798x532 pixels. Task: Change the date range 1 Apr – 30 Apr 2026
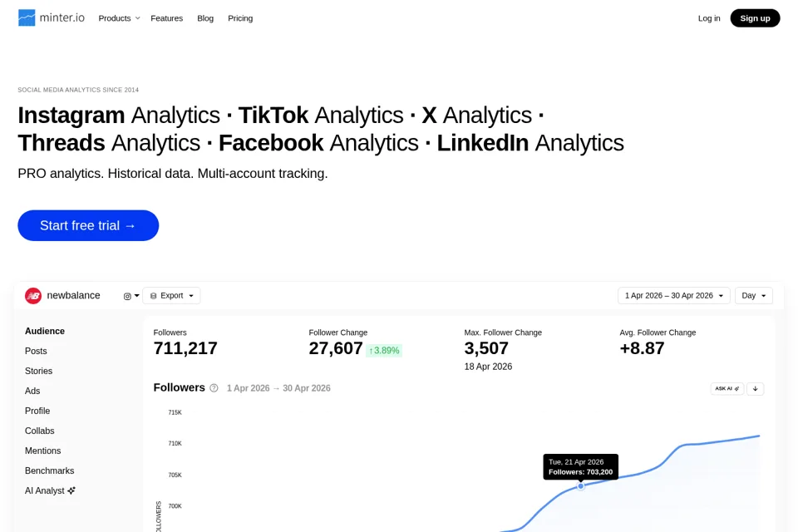pos(674,296)
